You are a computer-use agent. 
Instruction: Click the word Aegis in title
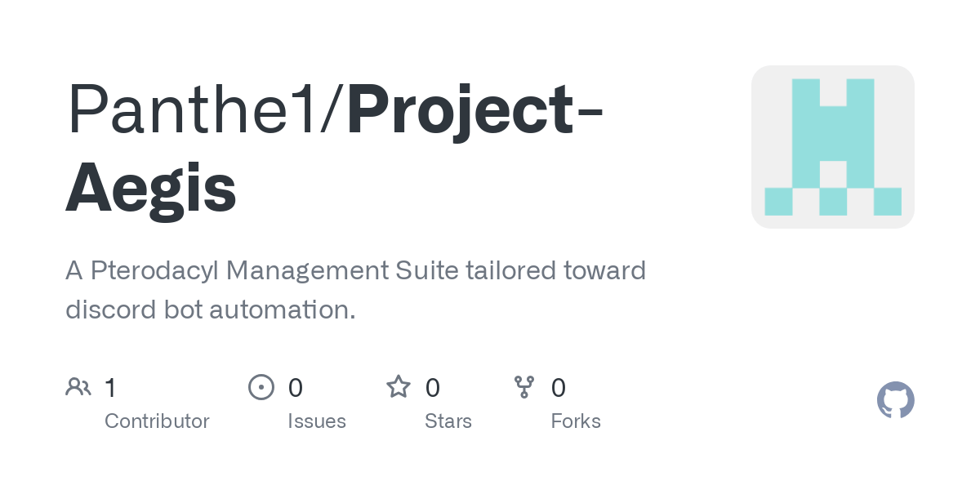click(x=151, y=188)
